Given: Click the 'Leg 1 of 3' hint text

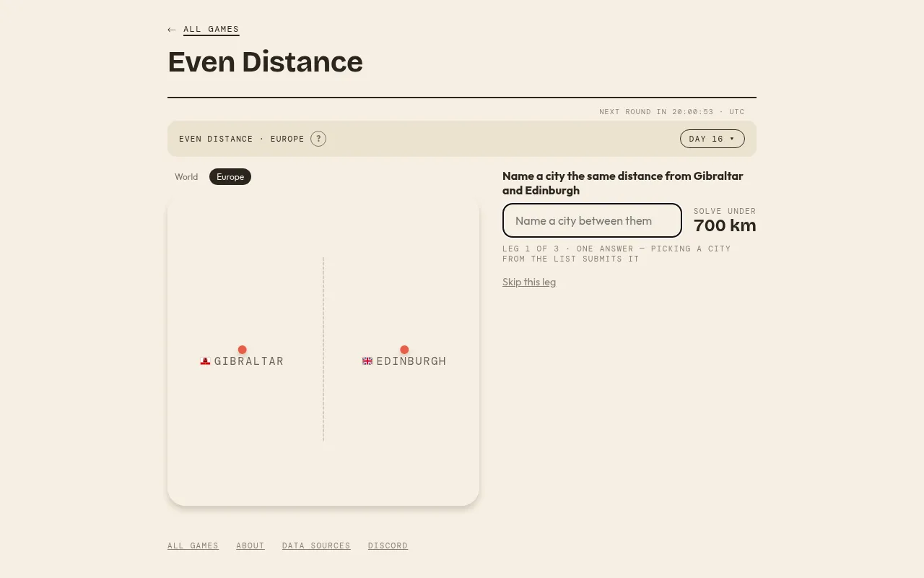Looking at the screenshot, I should (x=616, y=254).
